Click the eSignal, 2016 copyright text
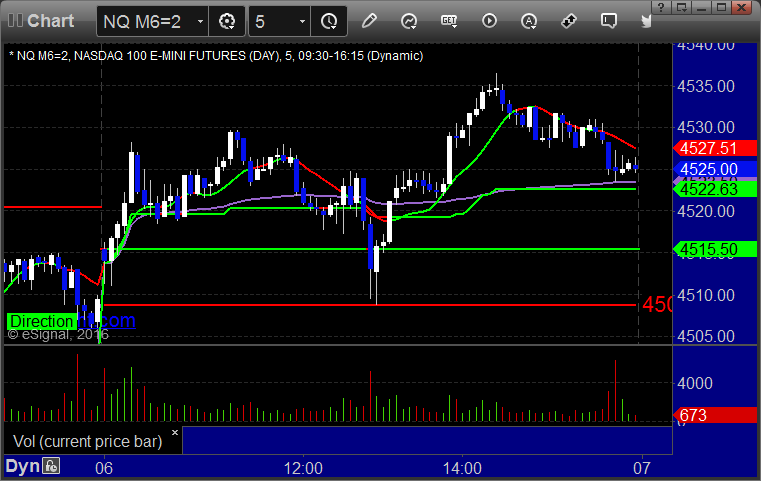 pyautogui.click(x=58, y=334)
